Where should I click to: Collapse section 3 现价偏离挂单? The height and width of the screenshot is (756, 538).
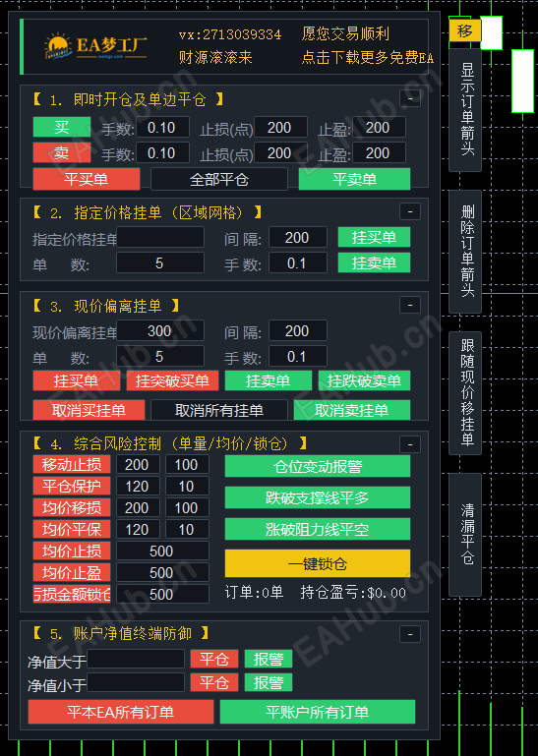click(410, 305)
